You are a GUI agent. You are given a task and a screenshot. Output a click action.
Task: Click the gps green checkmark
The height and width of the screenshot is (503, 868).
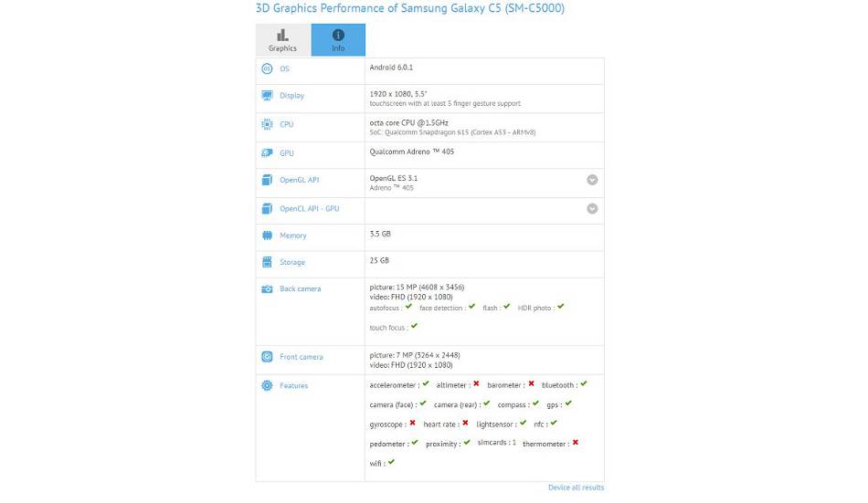(568, 403)
